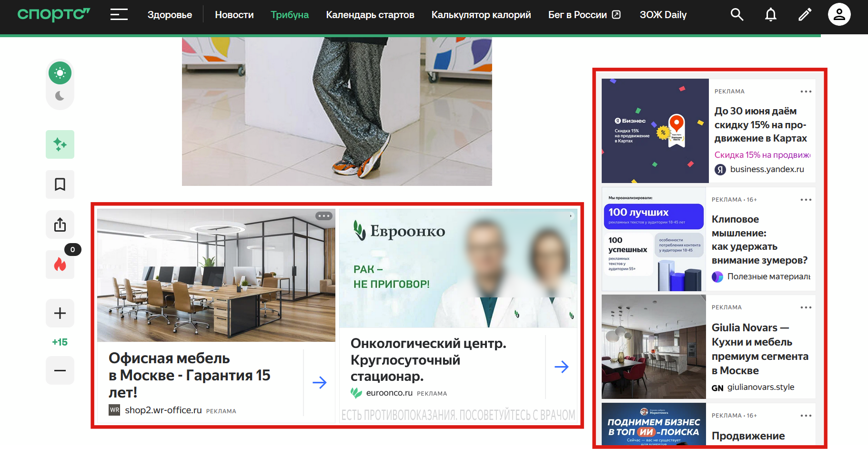
Task: Open notifications bell icon
Action: [x=771, y=14]
